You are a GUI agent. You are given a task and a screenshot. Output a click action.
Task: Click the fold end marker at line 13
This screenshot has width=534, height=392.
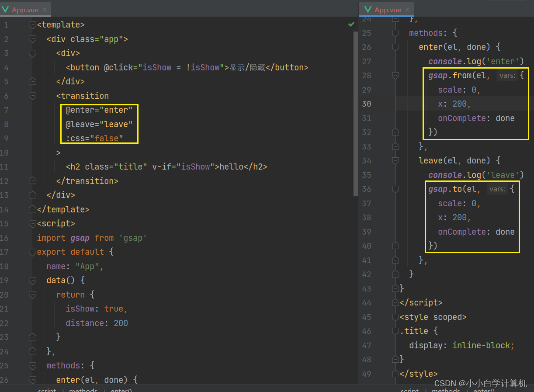(x=32, y=195)
